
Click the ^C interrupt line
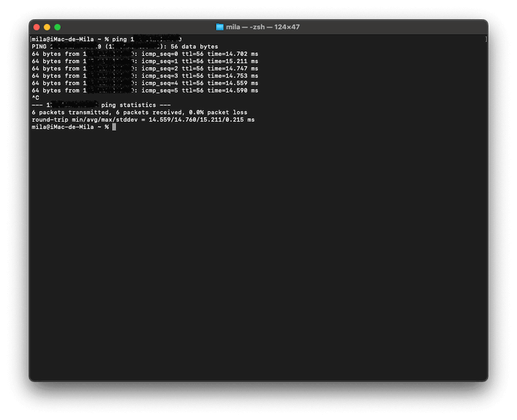pyautogui.click(x=36, y=98)
